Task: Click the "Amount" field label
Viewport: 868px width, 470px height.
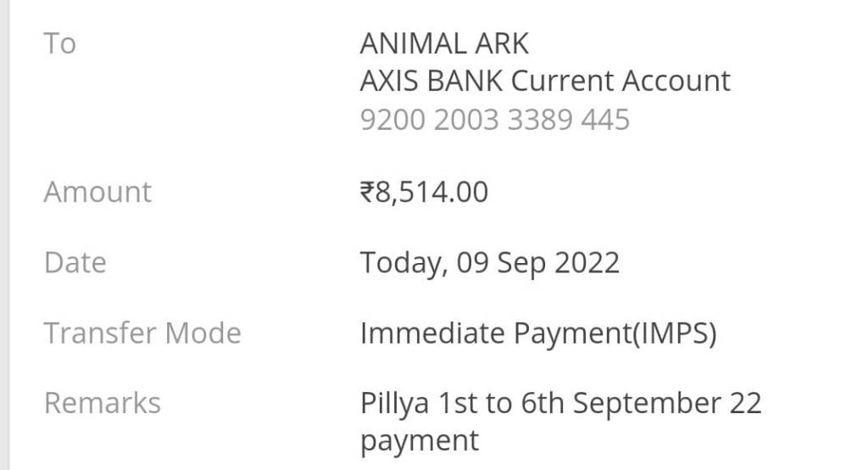Action: click(97, 192)
